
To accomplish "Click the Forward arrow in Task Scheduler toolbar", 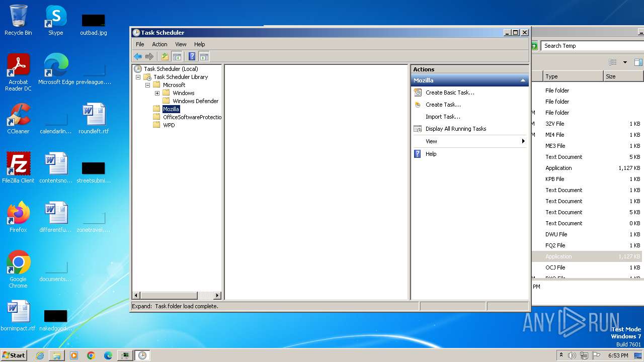I will tap(149, 56).
